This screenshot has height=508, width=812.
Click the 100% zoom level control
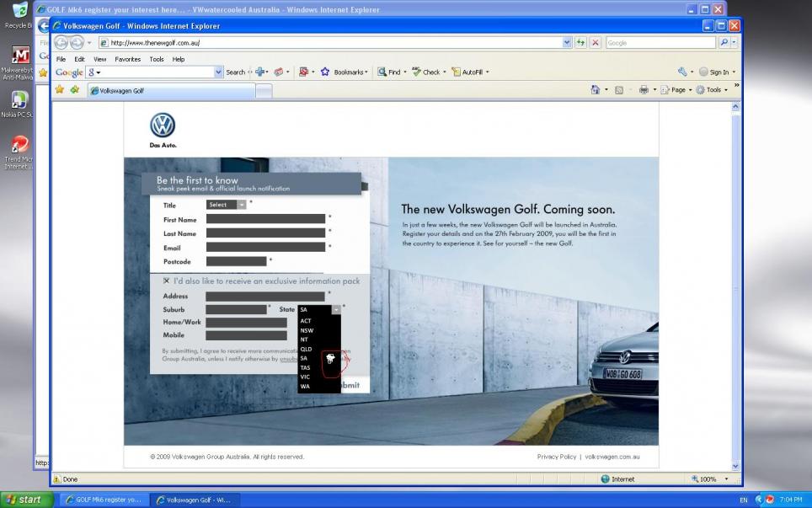point(710,479)
